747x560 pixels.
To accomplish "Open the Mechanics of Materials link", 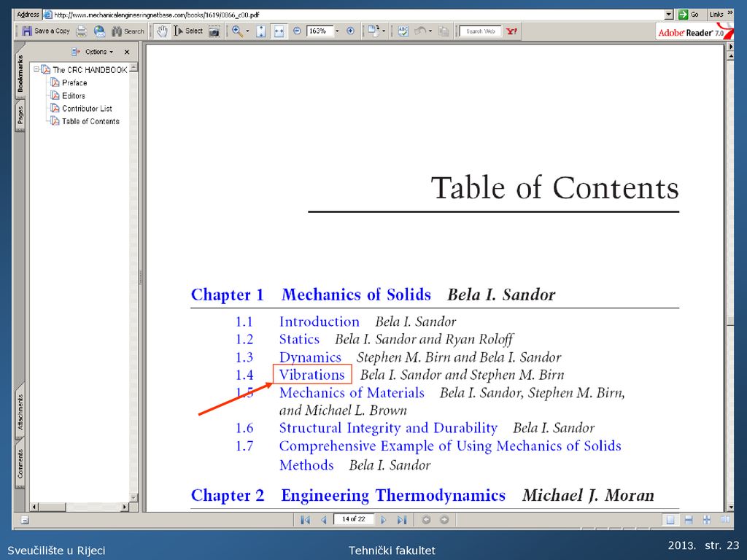I will point(352,393).
